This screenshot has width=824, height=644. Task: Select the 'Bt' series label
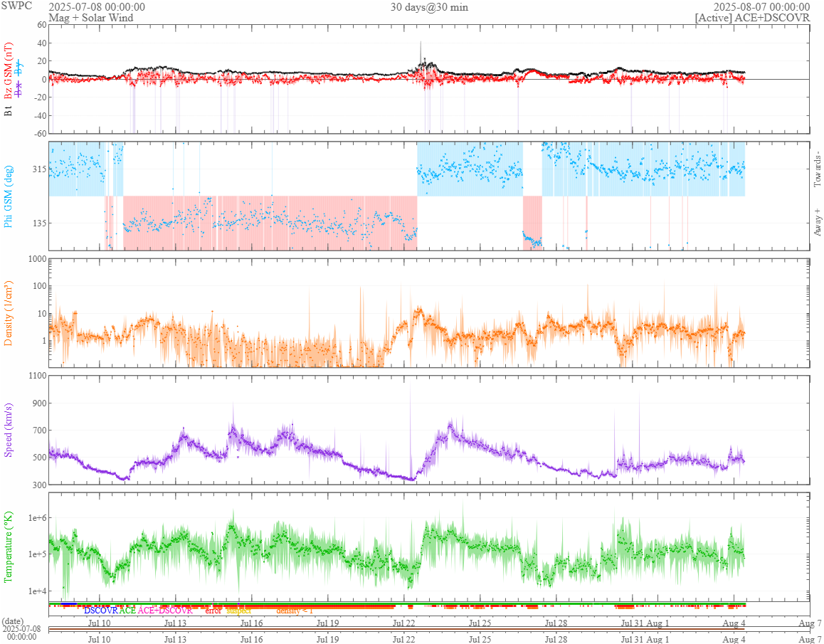pyautogui.click(x=8, y=110)
